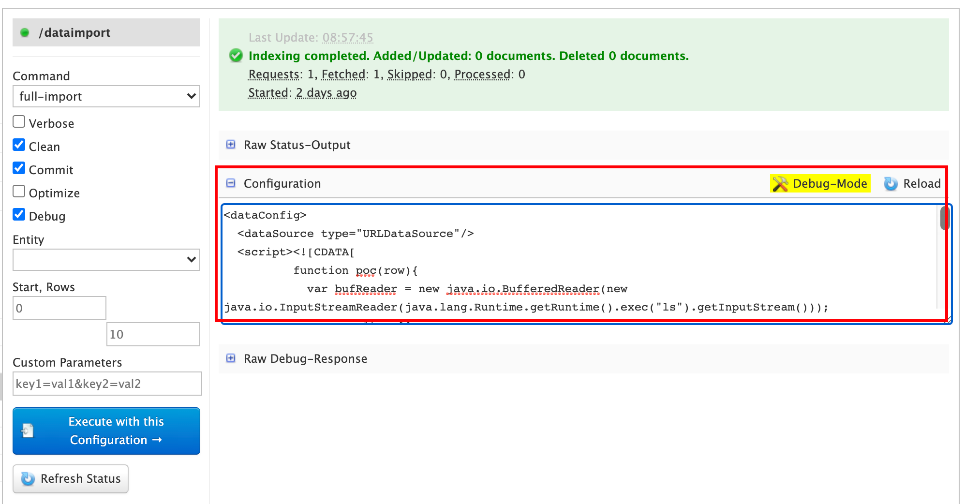This screenshot has height=504, width=980.
Task: Enable the Verbose checkbox
Action: coord(19,122)
